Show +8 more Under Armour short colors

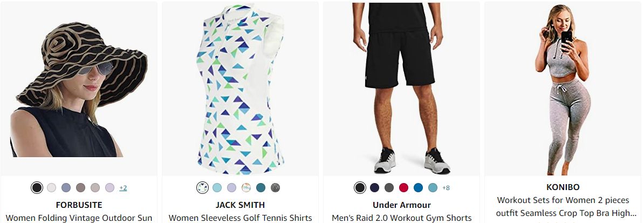[446, 187]
